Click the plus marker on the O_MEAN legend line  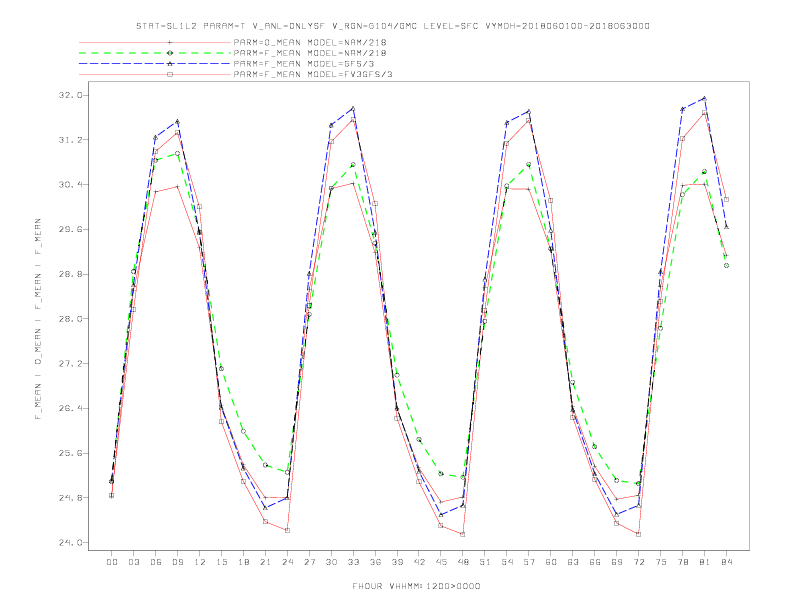point(170,42)
